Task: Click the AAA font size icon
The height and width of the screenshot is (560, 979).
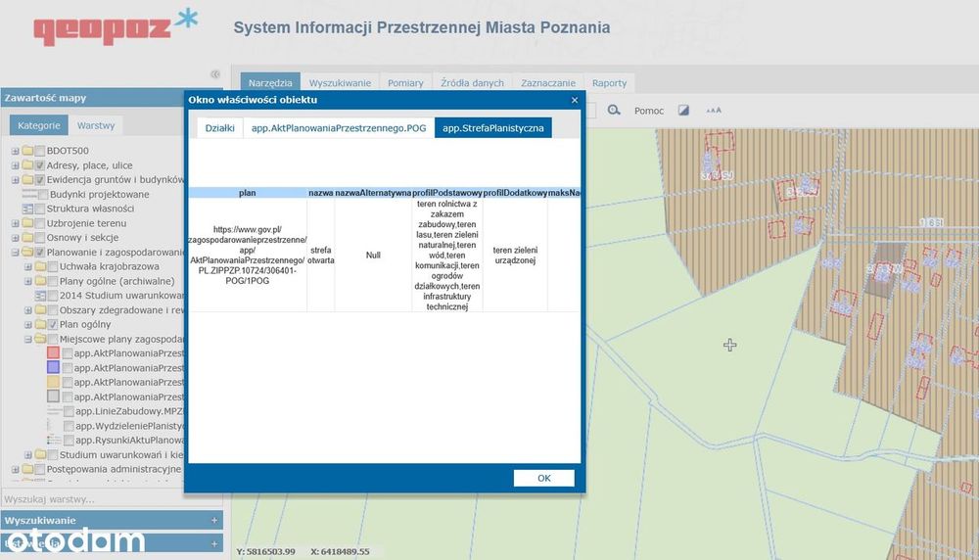Action: tap(714, 110)
